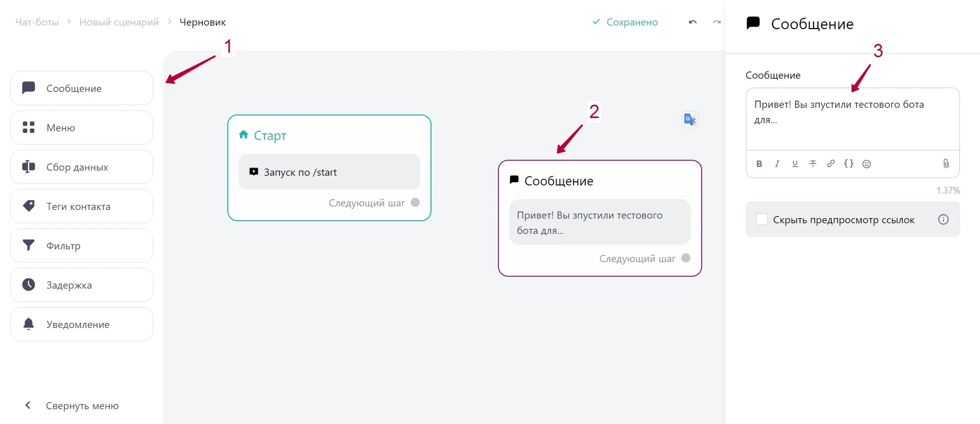
Task: Insert a variable with curly braces icon
Action: [849, 164]
